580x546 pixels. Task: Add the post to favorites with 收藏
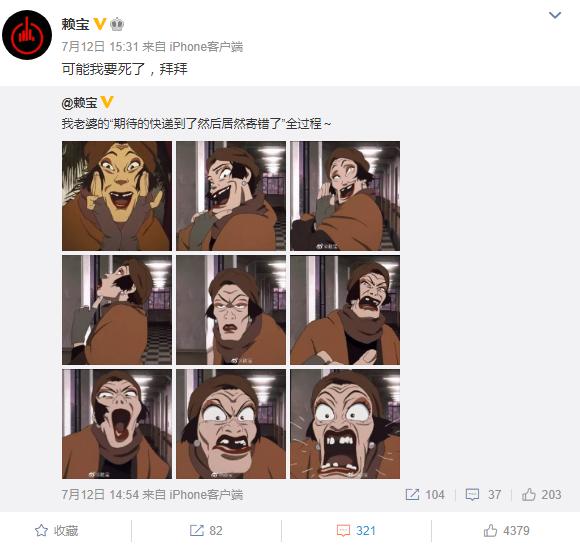pos(57,530)
